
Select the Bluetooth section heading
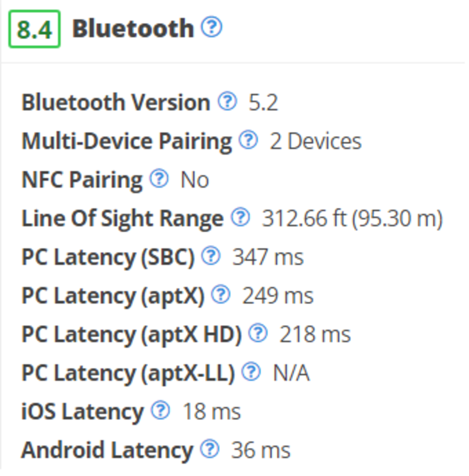133,29
